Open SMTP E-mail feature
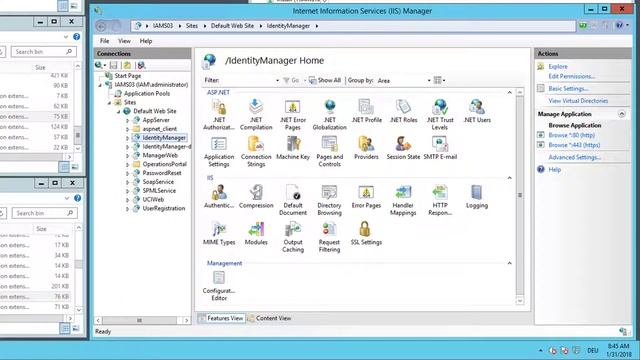 (440, 148)
